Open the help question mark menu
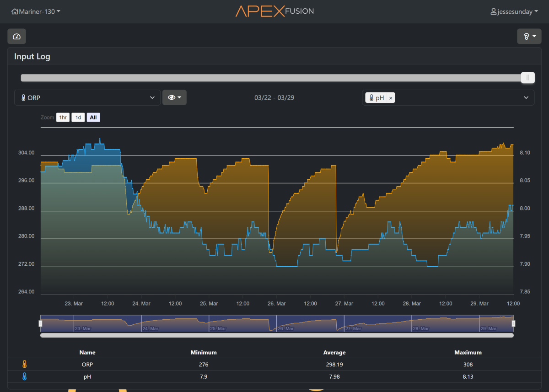 (x=529, y=36)
